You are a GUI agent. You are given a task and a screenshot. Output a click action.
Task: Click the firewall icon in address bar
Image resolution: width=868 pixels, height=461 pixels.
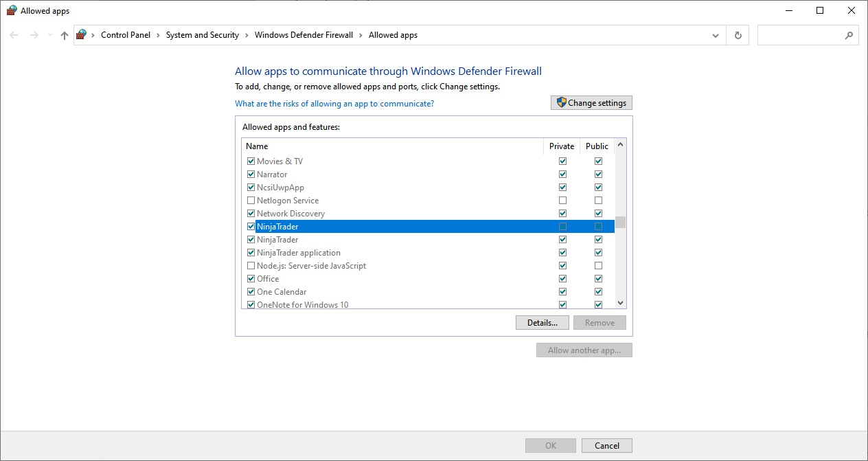pos(82,35)
